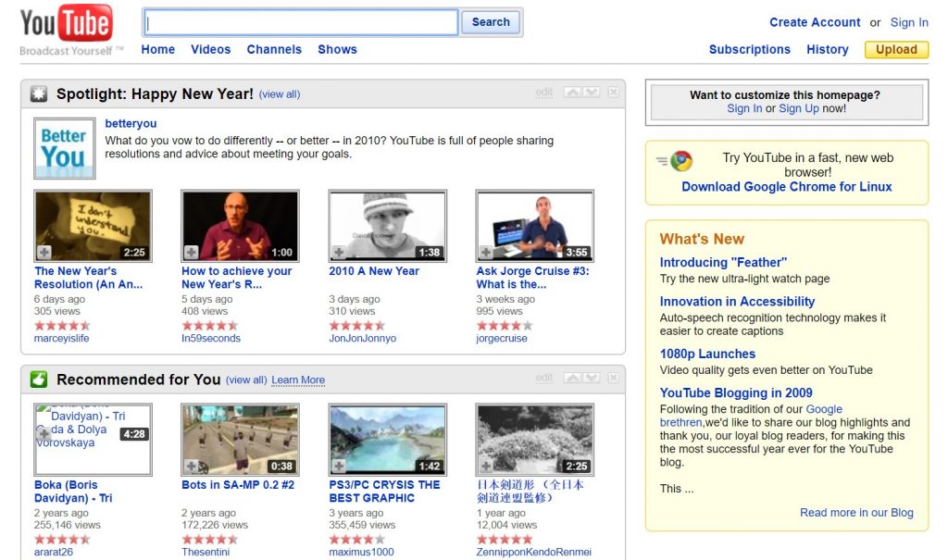Open the Channels navigation tab
The width and height of the screenshot is (948, 560).
pos(273,49)
